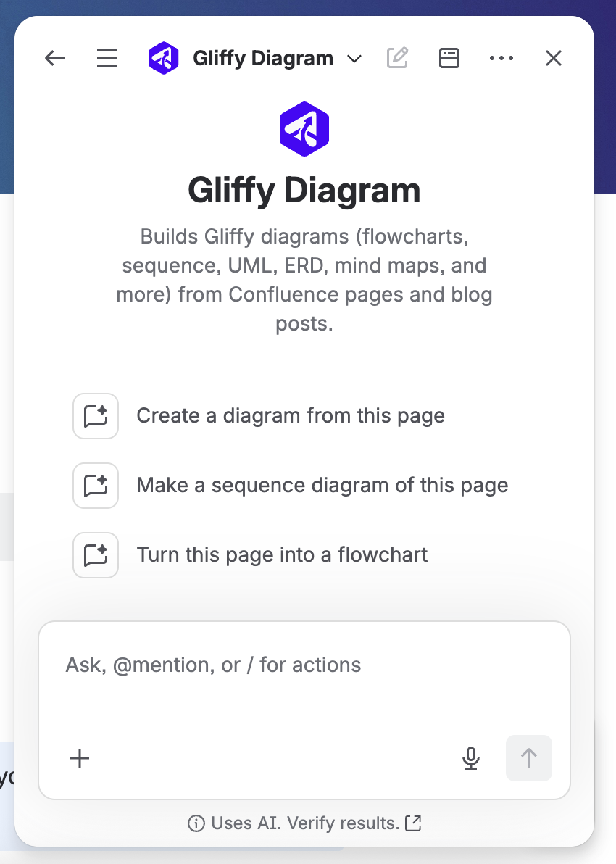
Task: Click the small Gliffy logo in header
Action: click(x=164, y=58)
